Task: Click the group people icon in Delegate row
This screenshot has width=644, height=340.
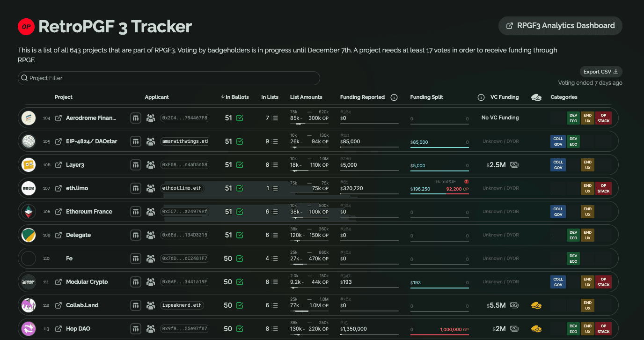Action: pyautogui.click(x=151, y=235)
